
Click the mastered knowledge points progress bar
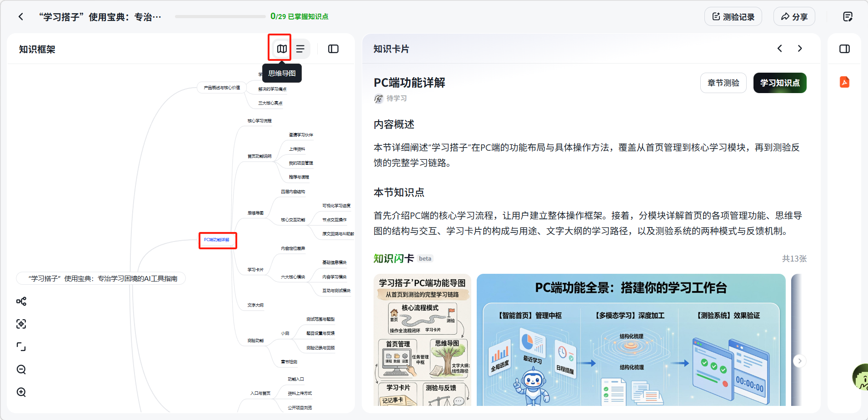(220, 17)
